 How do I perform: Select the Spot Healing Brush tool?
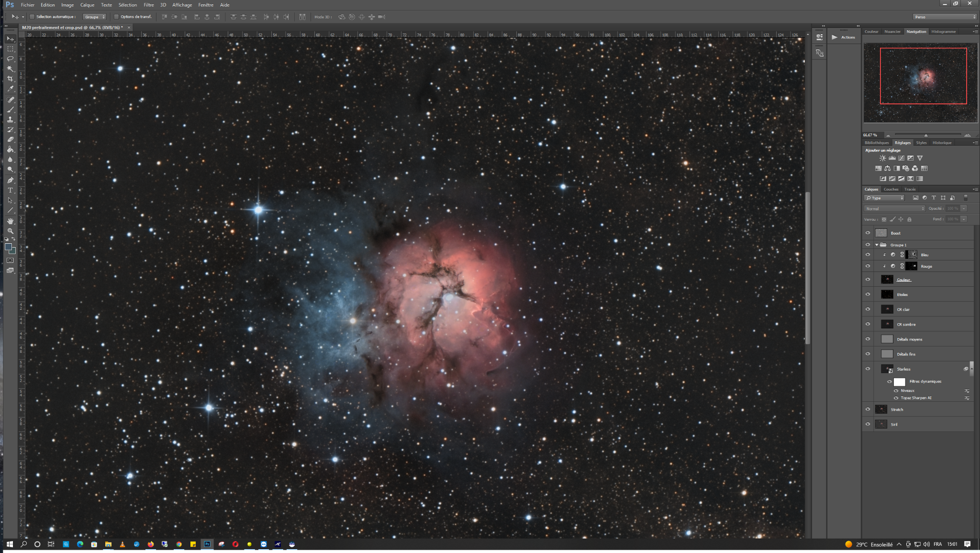click(10, 100)
